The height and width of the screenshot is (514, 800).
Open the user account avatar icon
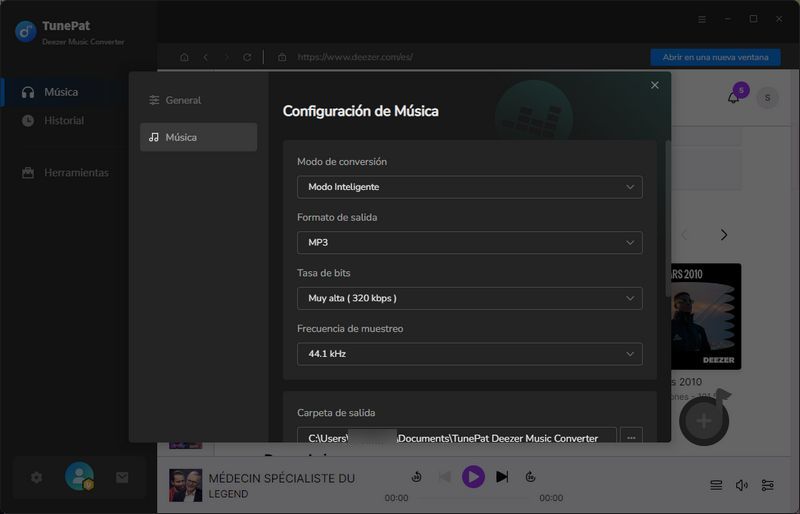79,476
